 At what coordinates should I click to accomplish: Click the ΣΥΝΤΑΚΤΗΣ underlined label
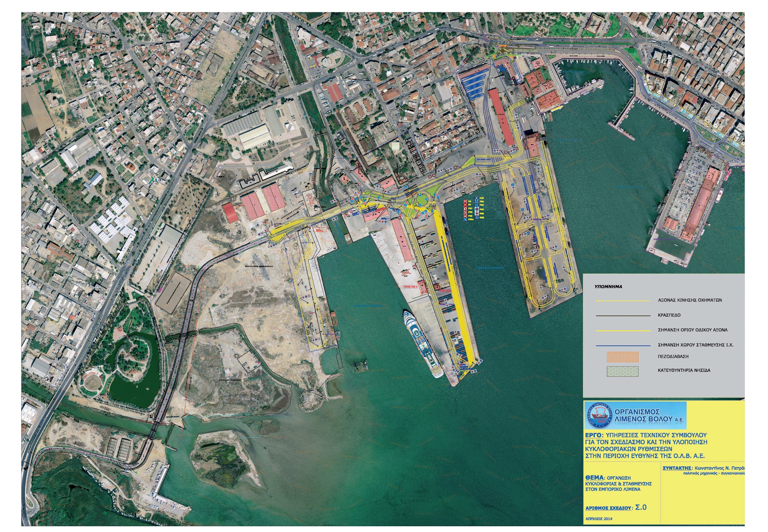(x=677, y=468)
